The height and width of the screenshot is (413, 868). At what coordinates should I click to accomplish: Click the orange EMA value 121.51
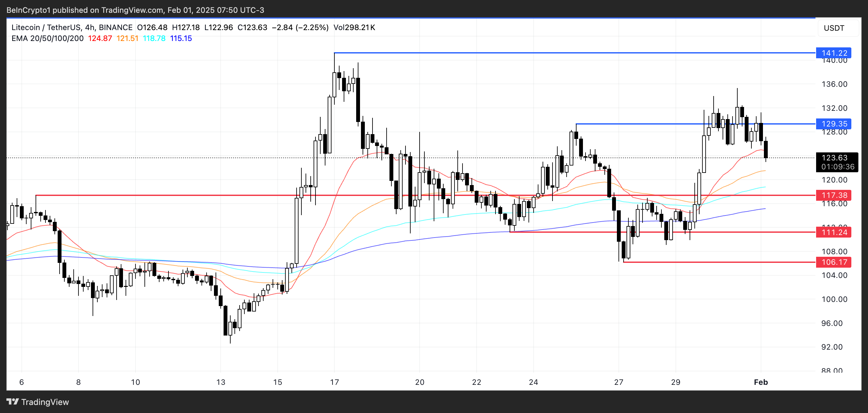pos(127,38)
